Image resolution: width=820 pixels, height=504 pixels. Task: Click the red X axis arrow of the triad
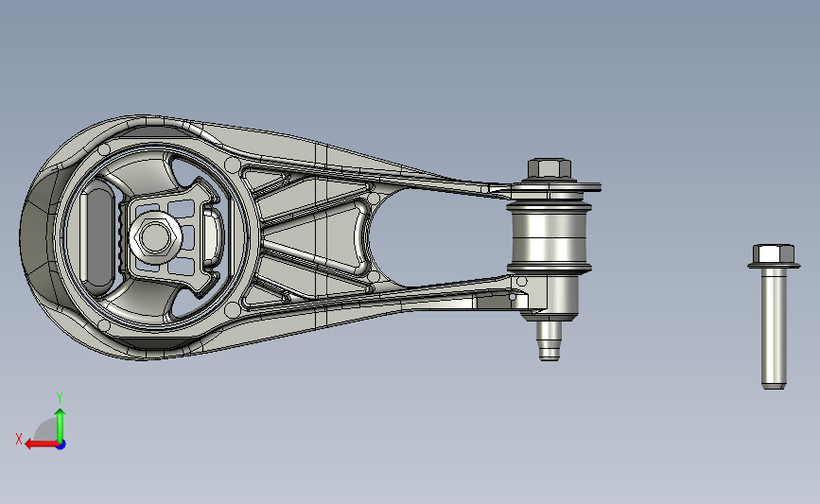41,444
